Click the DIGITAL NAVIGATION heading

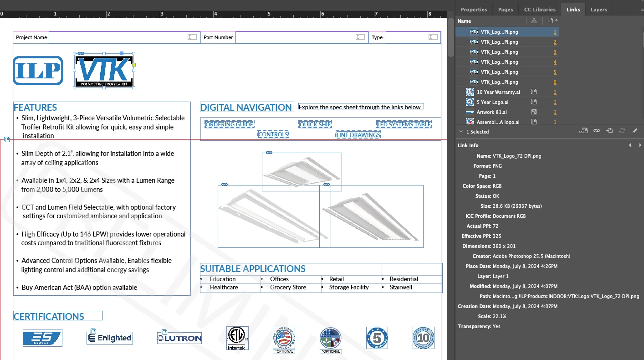246,108
